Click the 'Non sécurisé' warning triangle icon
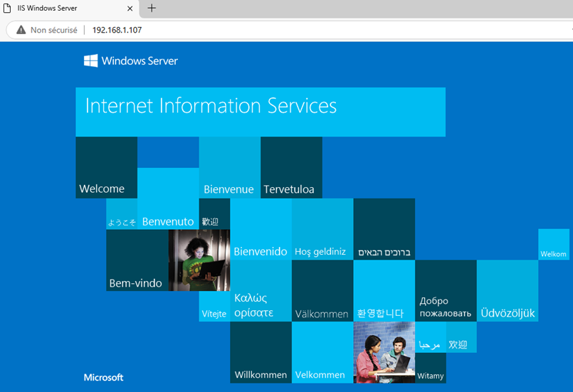Screen dimensions: 573x392 click(x=21, y=30)
